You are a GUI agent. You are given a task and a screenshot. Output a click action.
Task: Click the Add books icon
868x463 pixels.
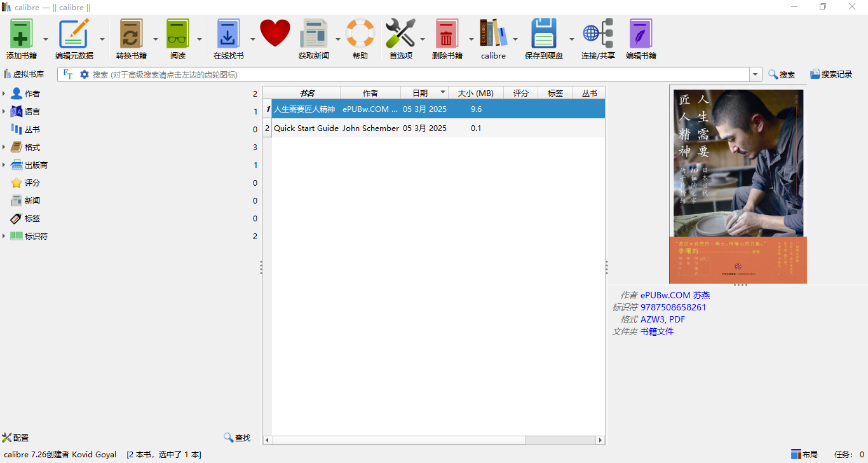point(21,34)
